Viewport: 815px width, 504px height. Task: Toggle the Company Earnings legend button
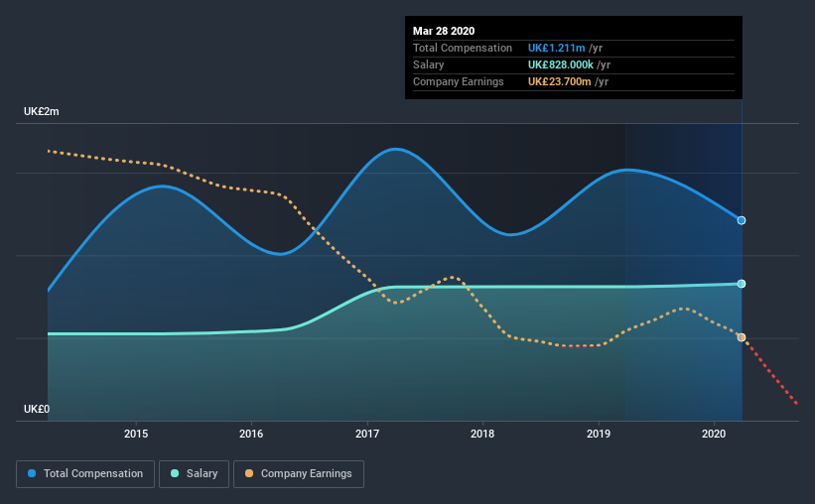click(x=299, y=474)
